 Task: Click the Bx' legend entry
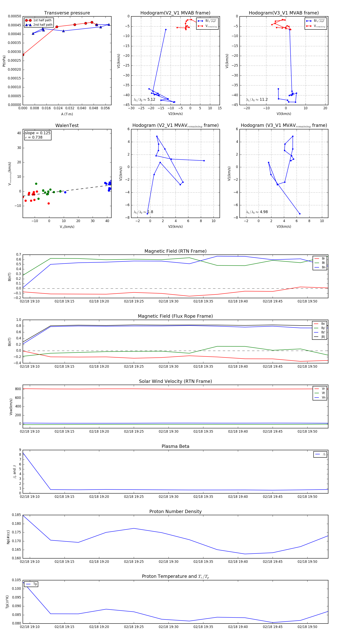(320, 324)
